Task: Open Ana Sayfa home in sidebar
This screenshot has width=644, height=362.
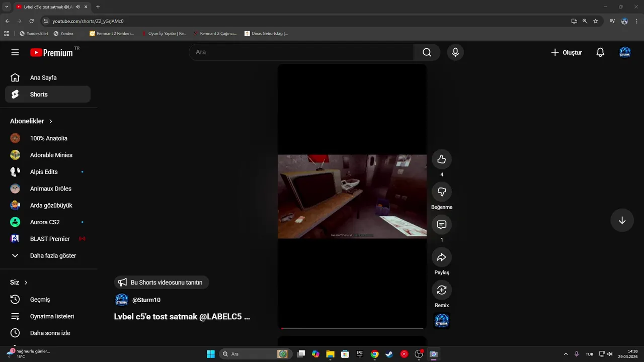Action: pos(48,77)
